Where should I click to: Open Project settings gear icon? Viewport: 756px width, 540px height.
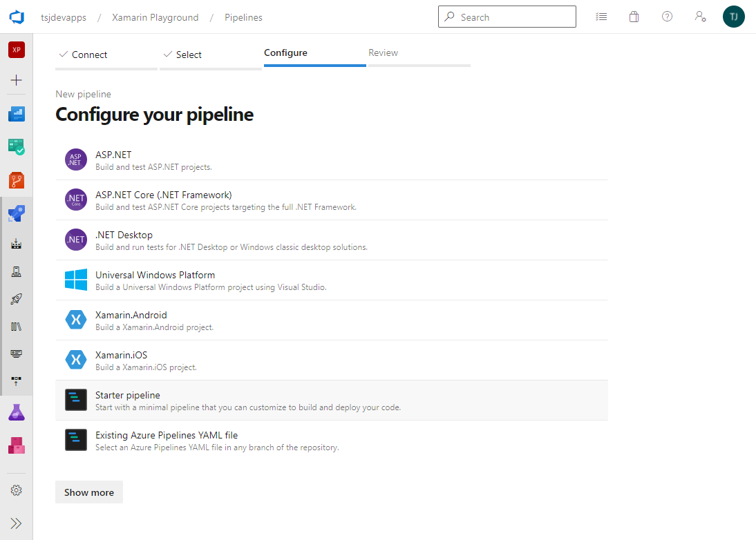click(x=17, y=490)
